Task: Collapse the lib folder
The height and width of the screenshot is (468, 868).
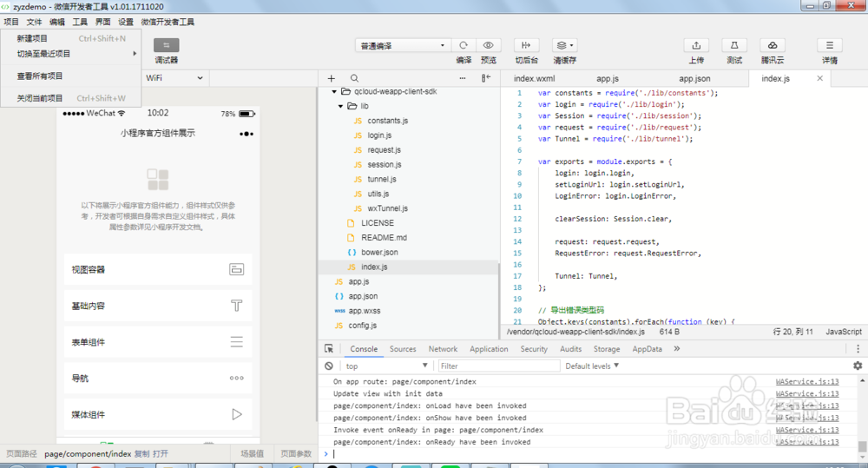Action: click(x=340, y=106)
